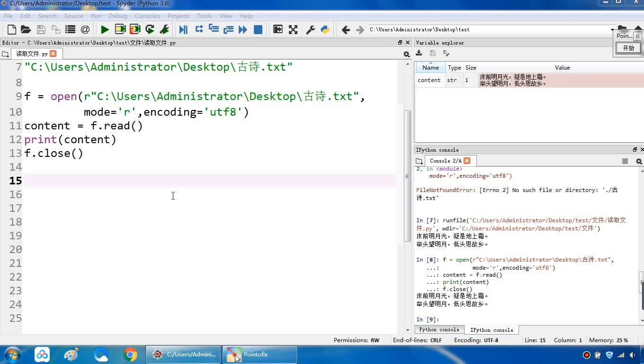
Task: Re-run the last script icon
Action: click(x=150, y=30)
